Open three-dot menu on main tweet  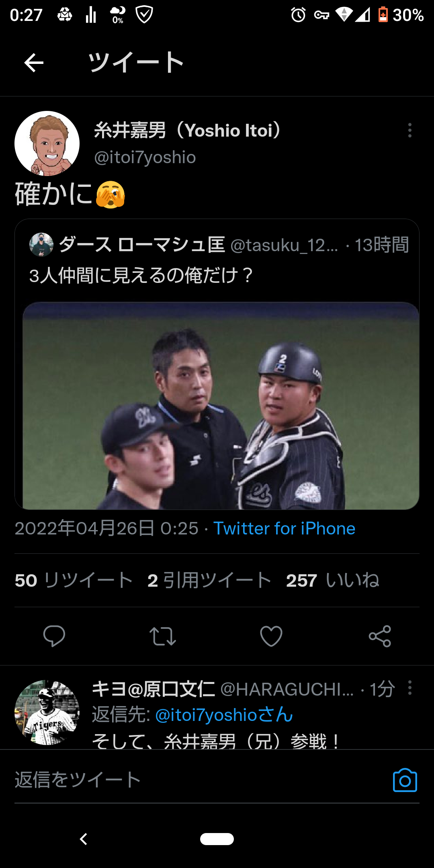coord(410,130)
